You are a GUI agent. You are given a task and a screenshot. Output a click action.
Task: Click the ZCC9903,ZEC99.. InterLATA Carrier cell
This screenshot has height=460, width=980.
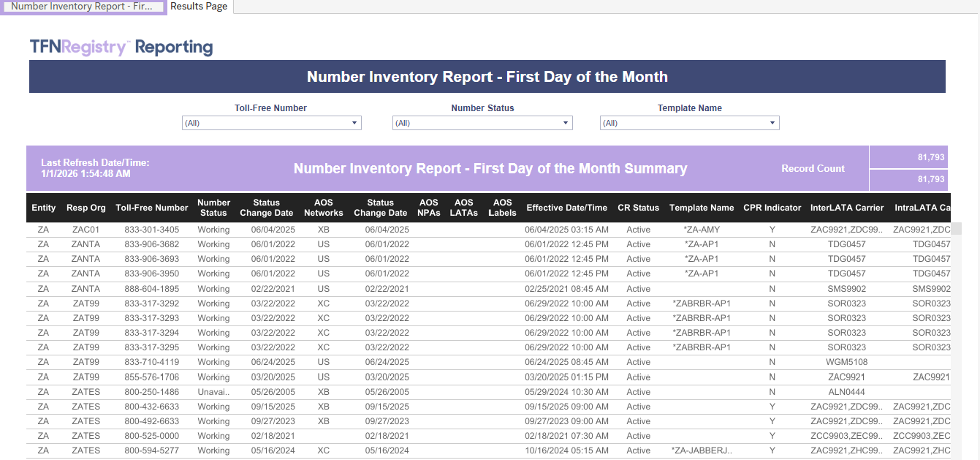click(x=847, y=436)
